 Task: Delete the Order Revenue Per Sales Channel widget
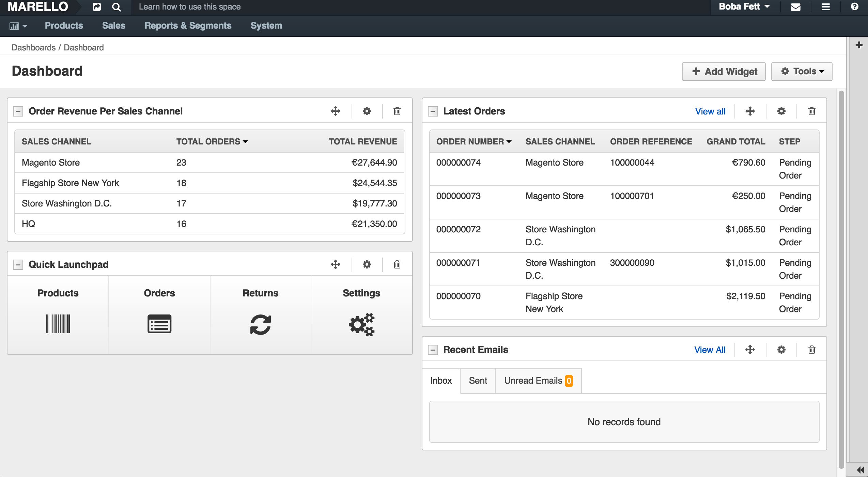click(397, 111)
